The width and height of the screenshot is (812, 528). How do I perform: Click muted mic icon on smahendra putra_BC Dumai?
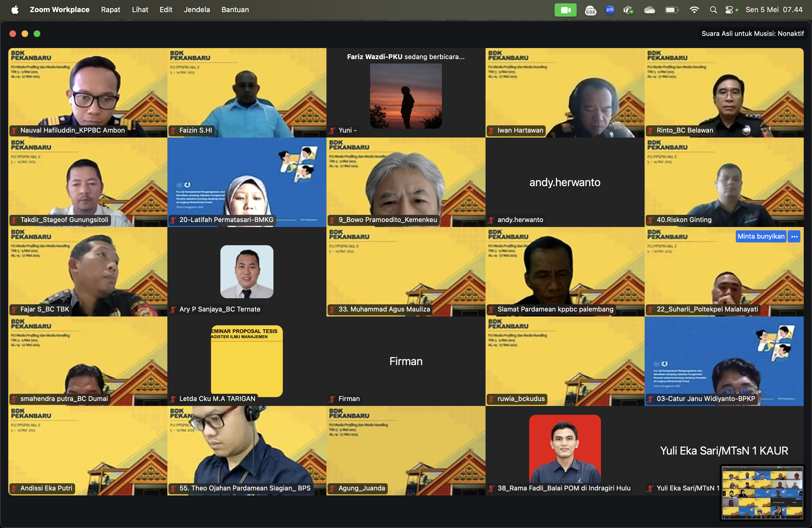pyautogui.click(x=14, y=399)
